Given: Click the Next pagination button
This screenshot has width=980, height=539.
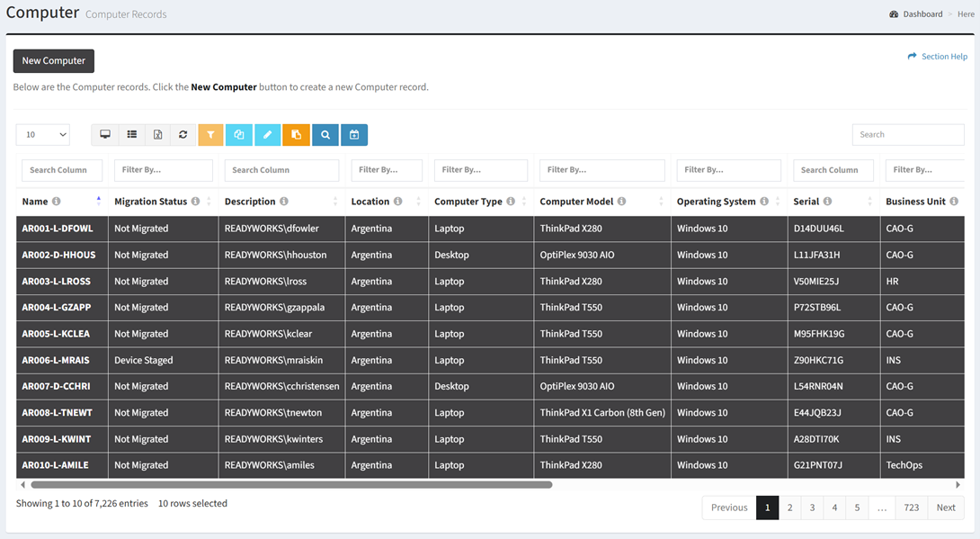Looking at the screenshot, I should click(945, 508).
